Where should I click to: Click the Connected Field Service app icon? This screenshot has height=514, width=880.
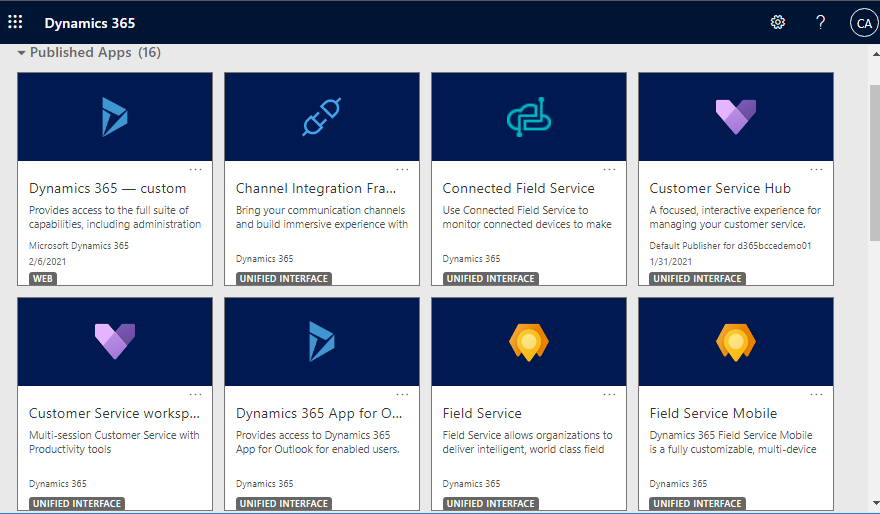[529, 117]
